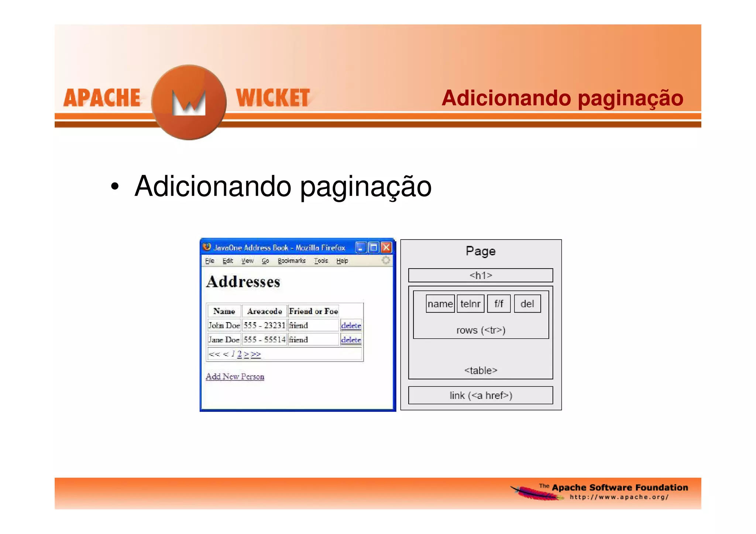The image size is (756, 534).
Task: Delete the Jane Doe row
Action: click(351, 340)
